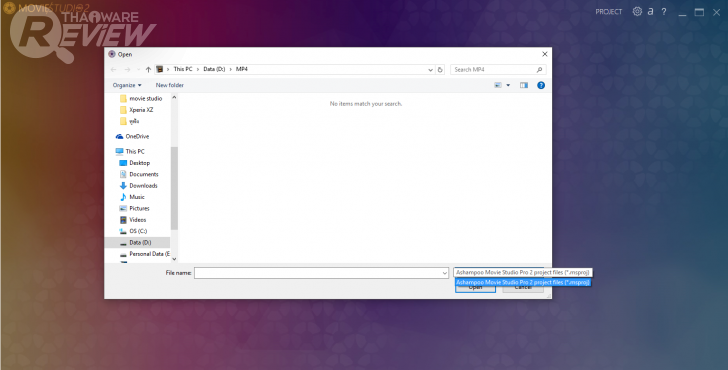
Task: Open dialog help blue icon
Action: [541, 85]
